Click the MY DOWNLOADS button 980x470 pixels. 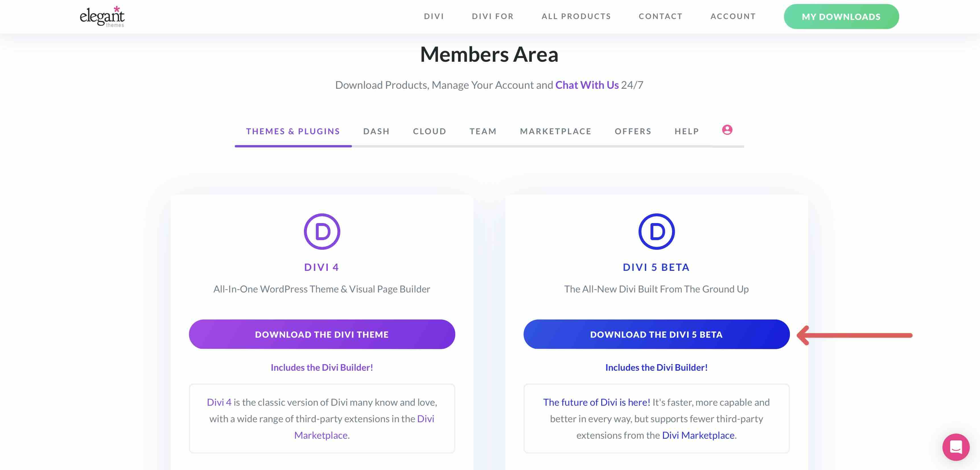pyautogui.click(x=841, y=16)
